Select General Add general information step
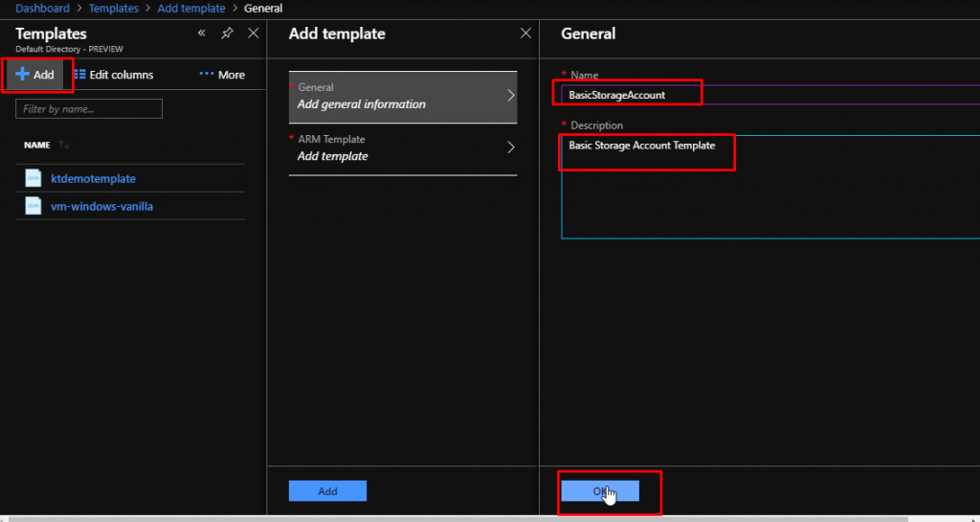Screen dimensions: 980x522 coord(403,97)
